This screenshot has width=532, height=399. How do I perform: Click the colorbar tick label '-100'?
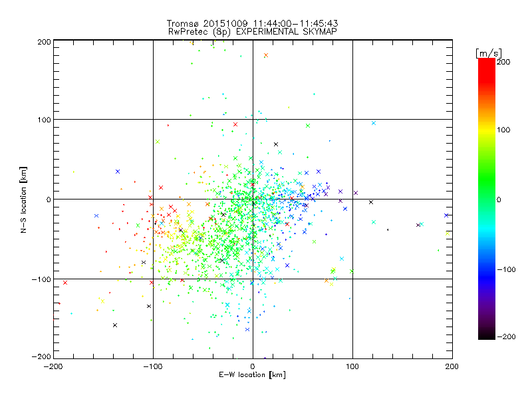(x=506, y=270)
